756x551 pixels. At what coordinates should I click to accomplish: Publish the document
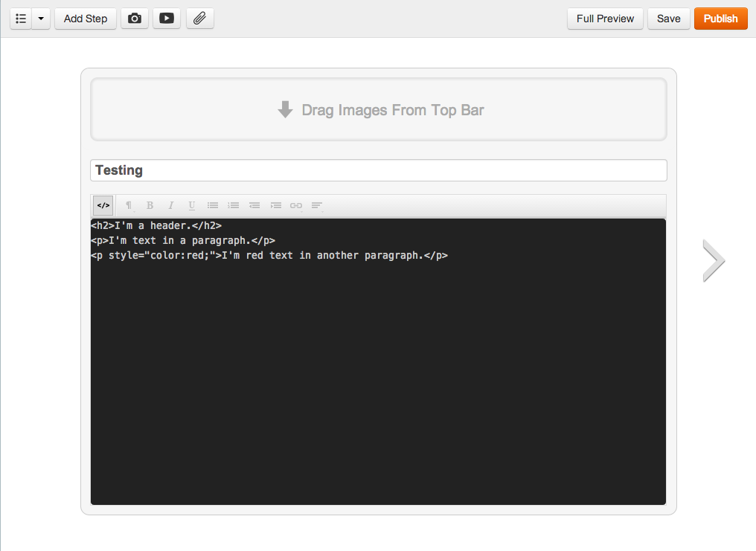(x=720, y=19)
